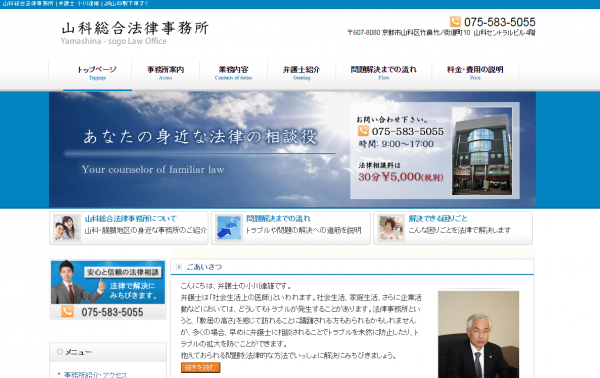Click the sidebar phone icon beside 075-583-5055
The height and width of the screenshot is (378, 600).
coord(67,311)
